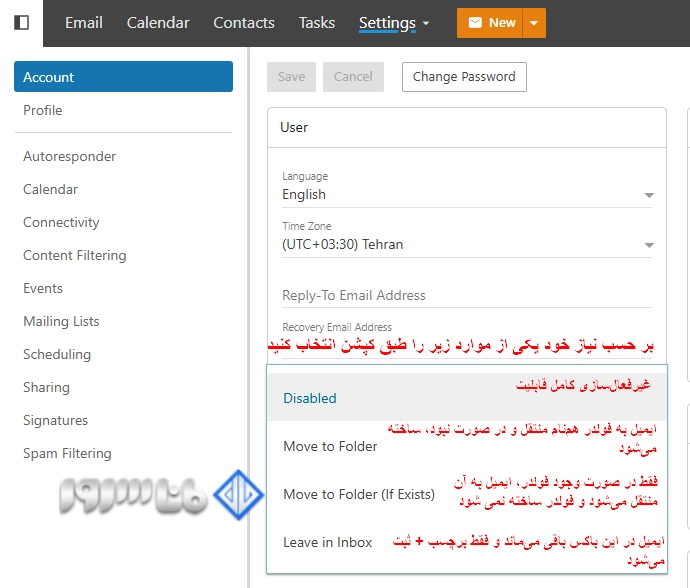
Task: Click Change Password button
Action: [464, 77]
